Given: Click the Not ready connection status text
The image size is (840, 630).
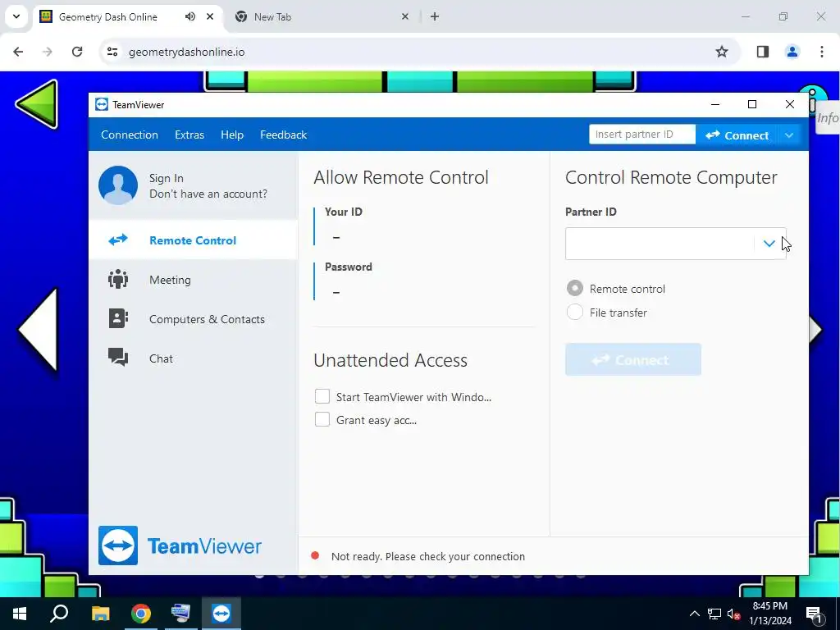Looking at the screenshot, I should coord(428,557).
